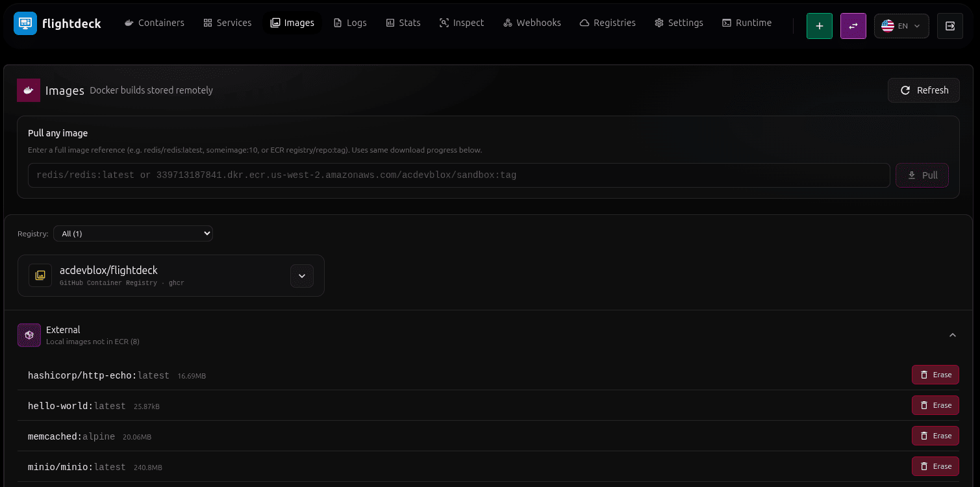
Task: Click the External section title
Action: (63, 330)
